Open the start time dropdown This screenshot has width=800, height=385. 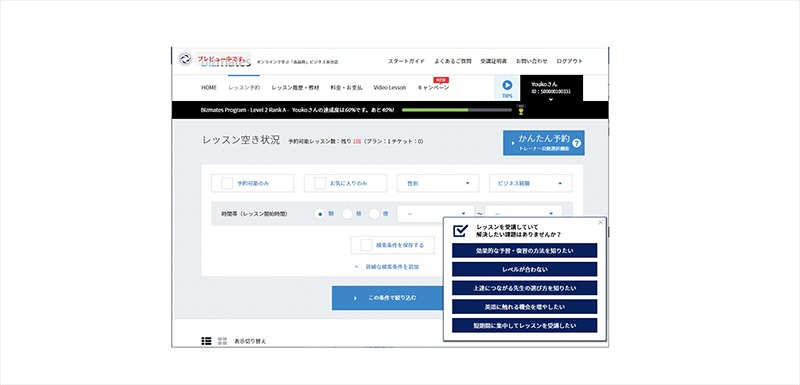point(436,214)
